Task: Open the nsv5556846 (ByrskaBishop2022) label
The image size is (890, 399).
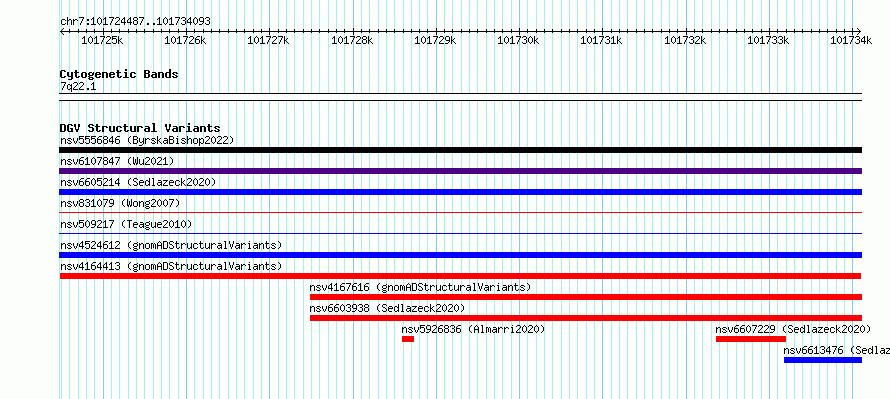Action: click(147, 140)
